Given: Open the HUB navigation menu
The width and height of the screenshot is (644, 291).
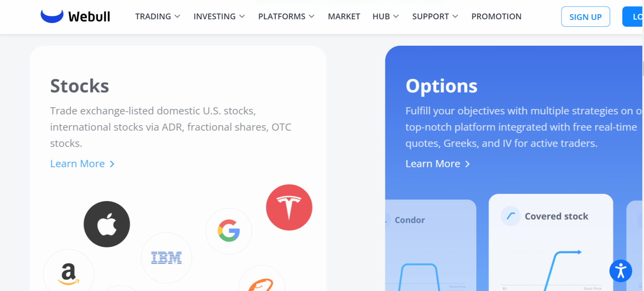Looking at the screenshot, I should point(385,16).
